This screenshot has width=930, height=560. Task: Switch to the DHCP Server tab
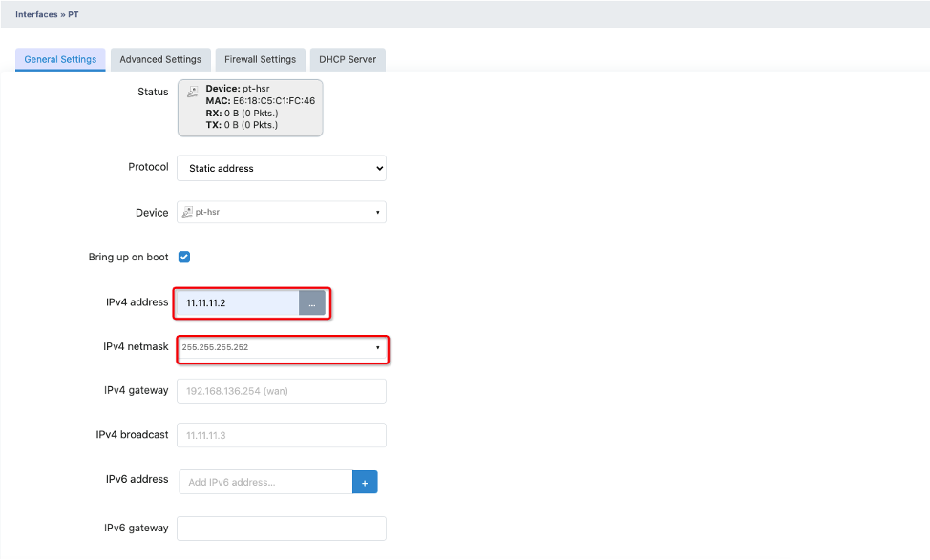tap(348, 59)
